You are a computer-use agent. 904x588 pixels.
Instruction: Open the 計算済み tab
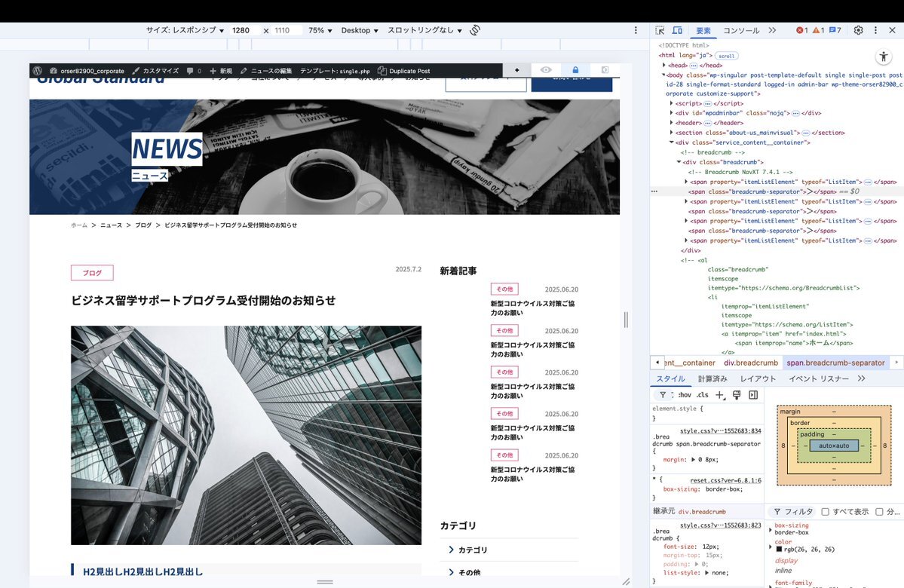tap(712, 378)
